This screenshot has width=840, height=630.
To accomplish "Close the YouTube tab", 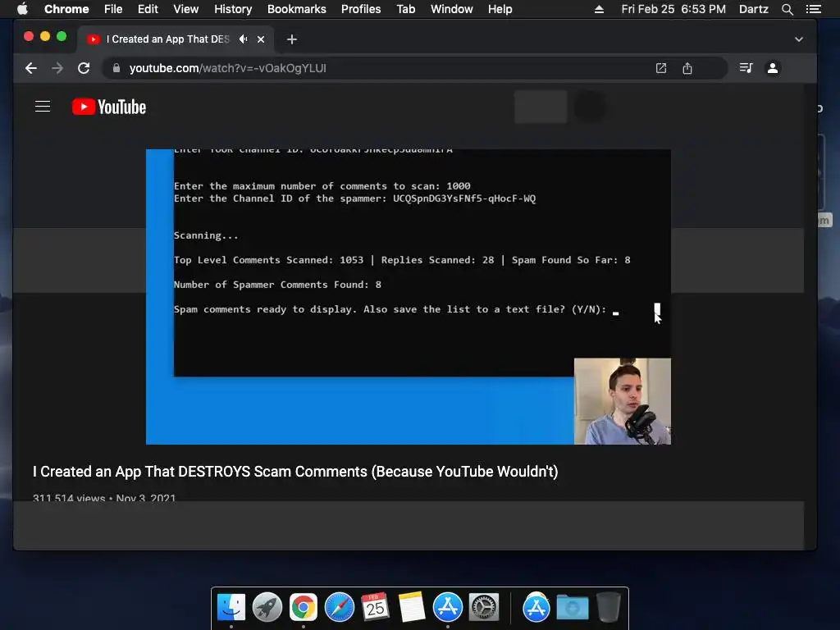I will tap(261, 39).
